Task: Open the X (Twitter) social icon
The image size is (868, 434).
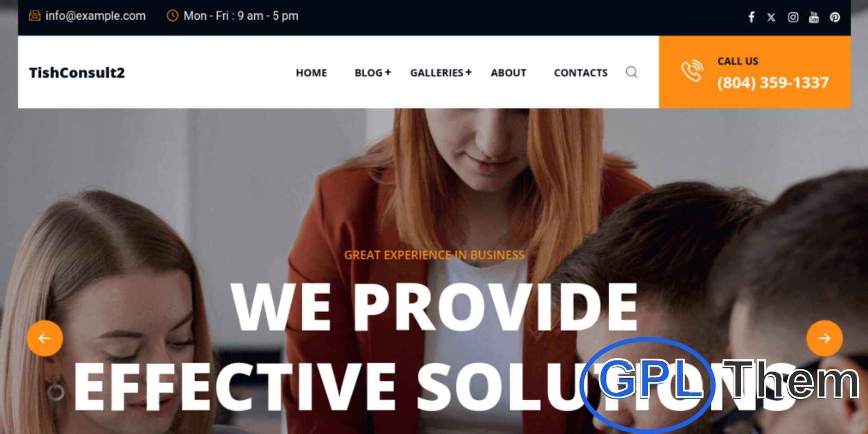Action: coord(771,17)
